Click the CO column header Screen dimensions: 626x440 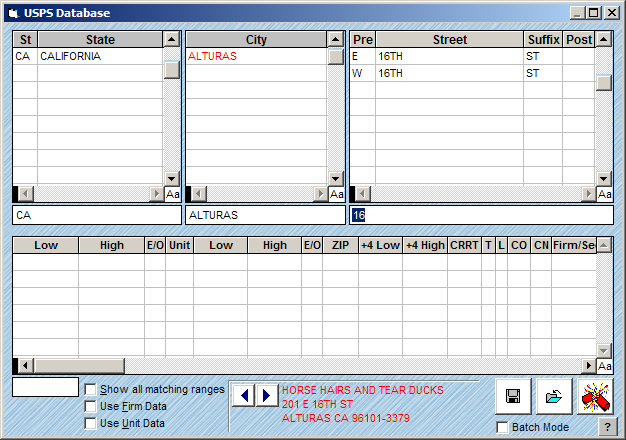(x=519, y=245)
